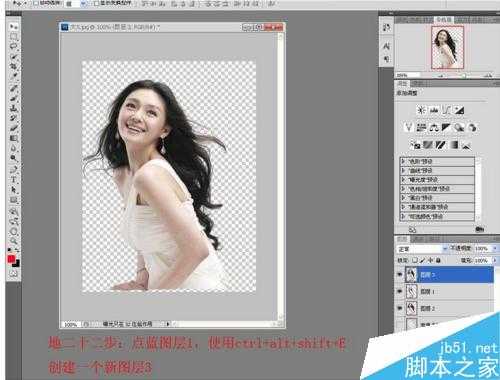Open the layer blend mode dropdown

(422, 249)
